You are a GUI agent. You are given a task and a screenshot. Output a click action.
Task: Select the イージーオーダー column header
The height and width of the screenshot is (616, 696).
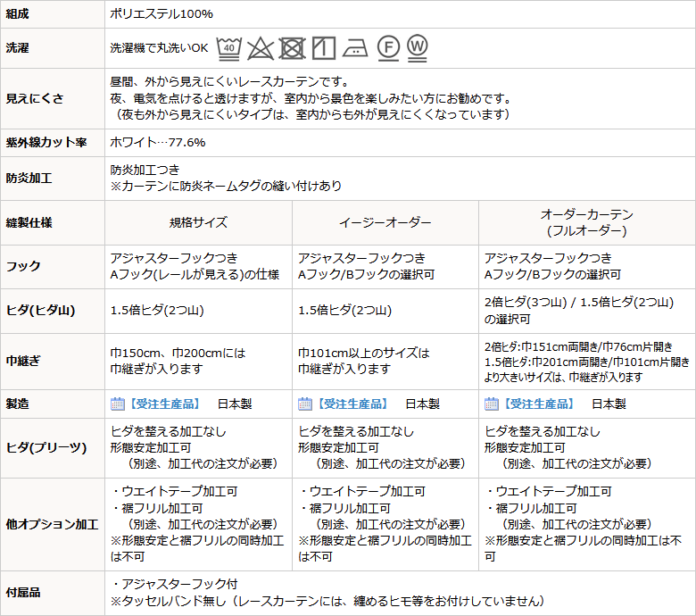point(385,222)
